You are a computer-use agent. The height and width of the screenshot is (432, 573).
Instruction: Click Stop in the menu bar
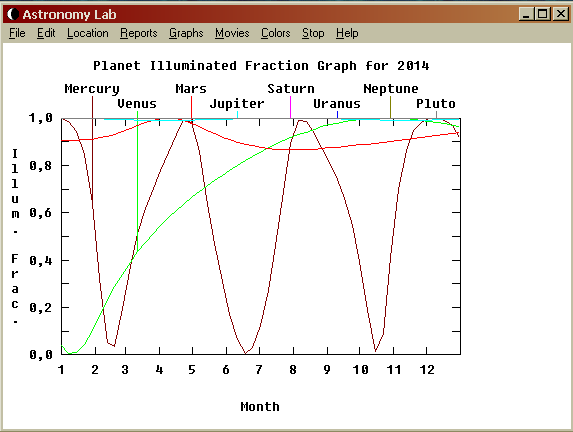click(x=313, y=33)
